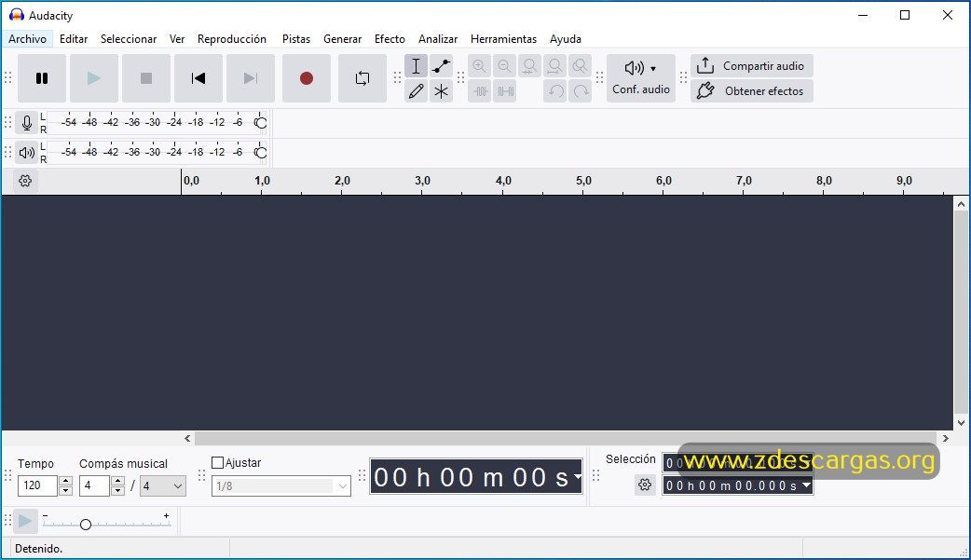Click vertical scrollbar down arrow
Viewport: 971px width, 560px height.
click(961, 423)
